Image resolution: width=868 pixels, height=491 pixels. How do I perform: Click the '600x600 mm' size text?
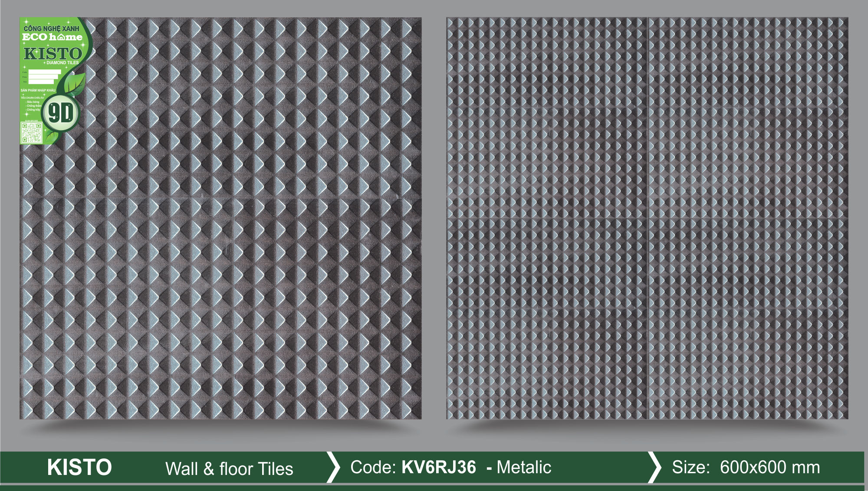(x=769, y=467)
